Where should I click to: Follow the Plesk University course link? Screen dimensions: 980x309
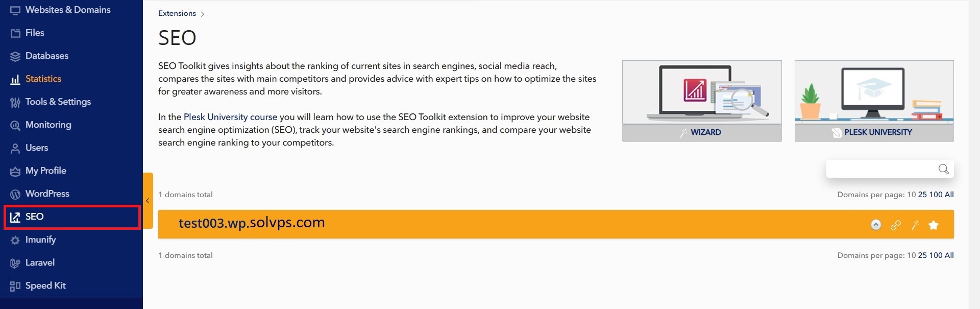(230, 117)
